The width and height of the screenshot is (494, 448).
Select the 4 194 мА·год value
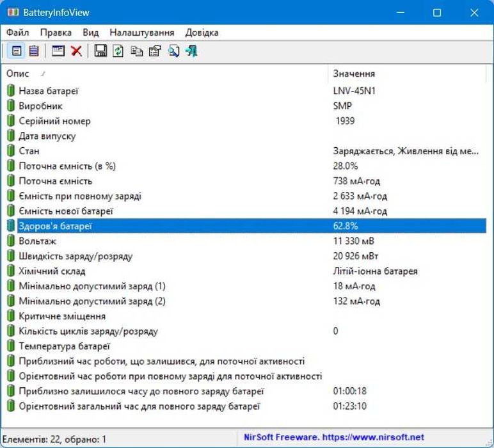click(360, 211)
